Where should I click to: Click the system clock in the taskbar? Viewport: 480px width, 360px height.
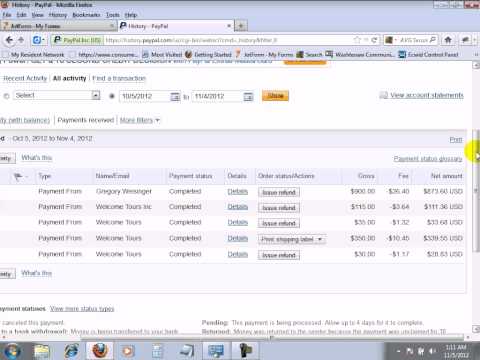tap(456, 351)
